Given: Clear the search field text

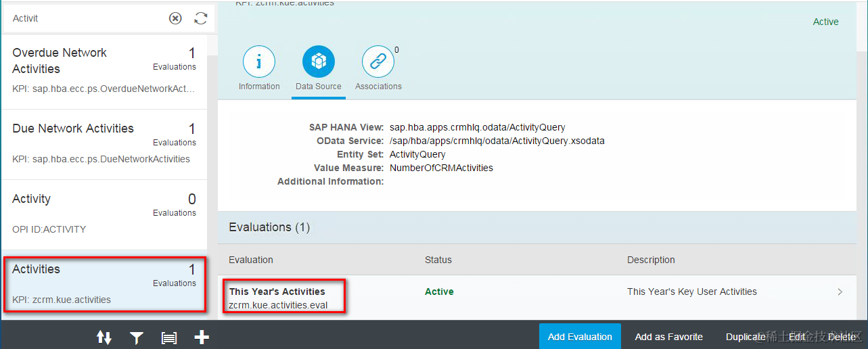Looking at the screenshot, I should 175,18.
